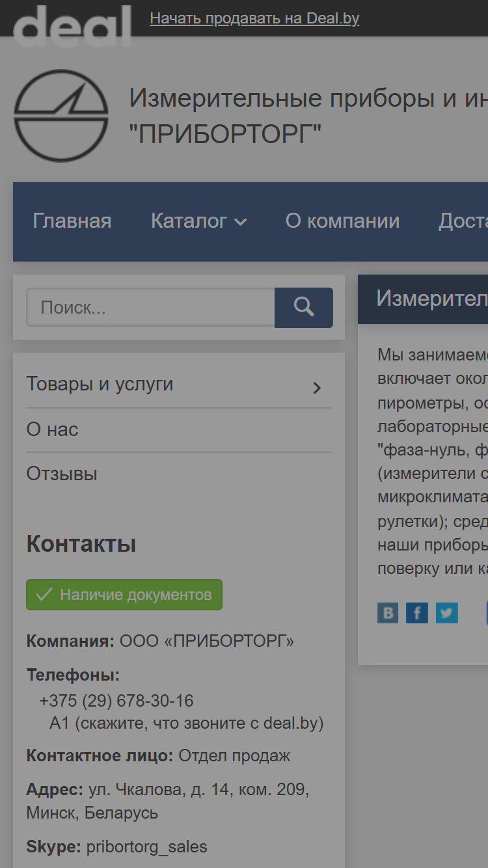Click the Skype name pribortorg_sales

(147, 847)
